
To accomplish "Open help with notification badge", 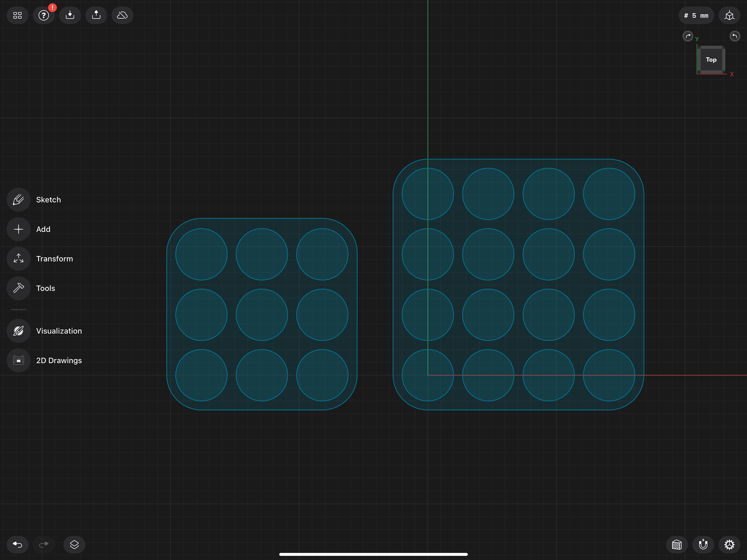I will pos(44,16).
